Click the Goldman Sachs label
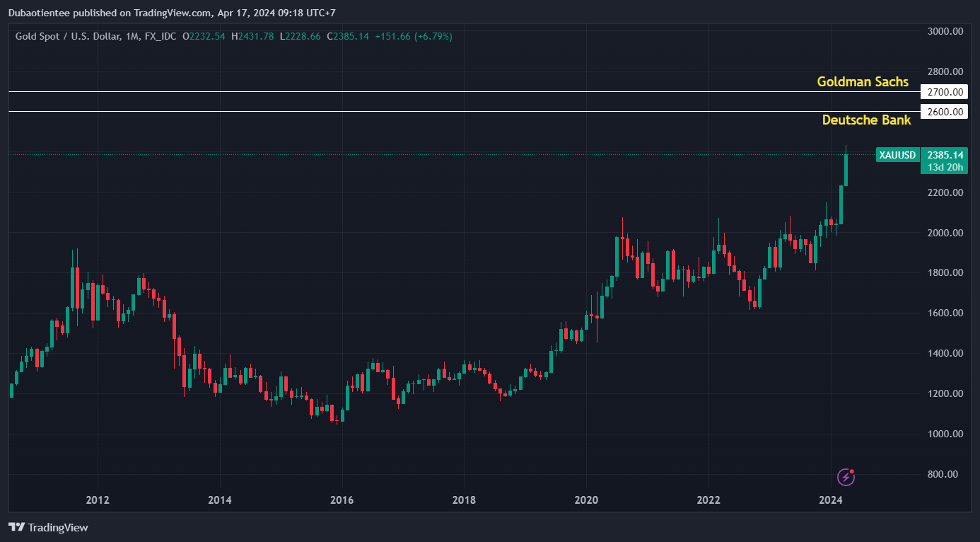 click(x=863, y=82)
